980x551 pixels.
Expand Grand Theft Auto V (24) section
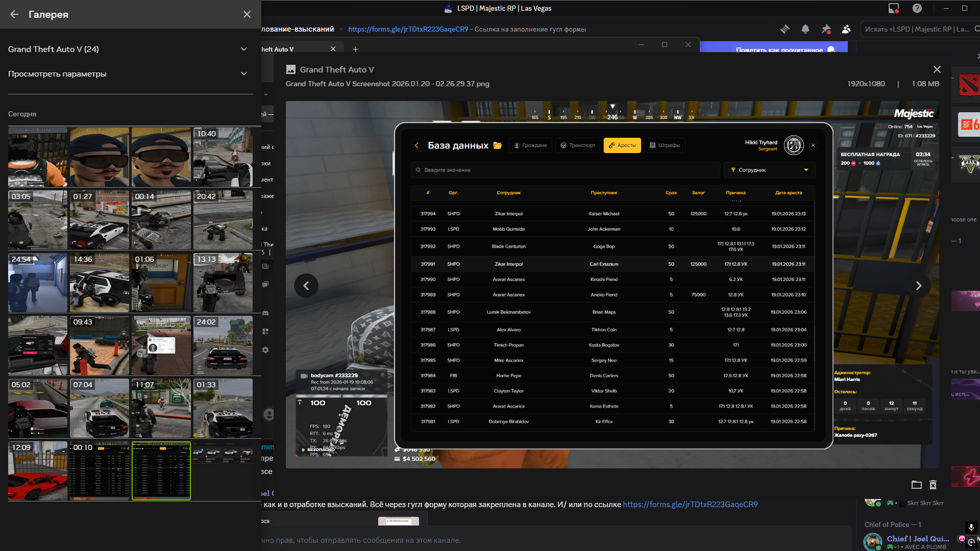[x=243, y=49]
